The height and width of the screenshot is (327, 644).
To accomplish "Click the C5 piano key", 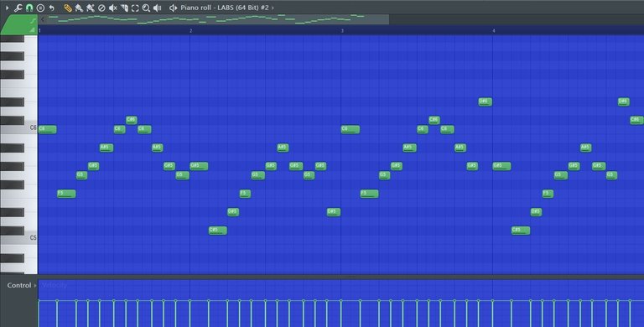I will pos(18,238).
